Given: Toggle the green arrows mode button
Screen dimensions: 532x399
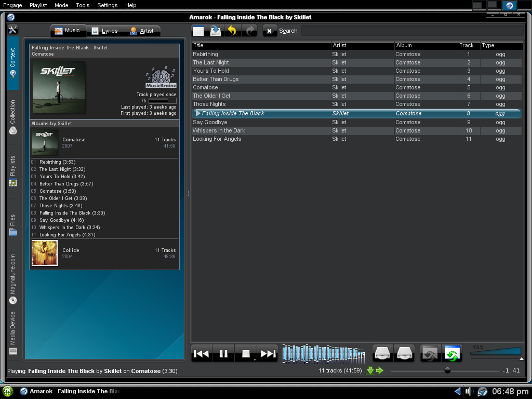Looking at the screenshot, I should coord(452,353).
